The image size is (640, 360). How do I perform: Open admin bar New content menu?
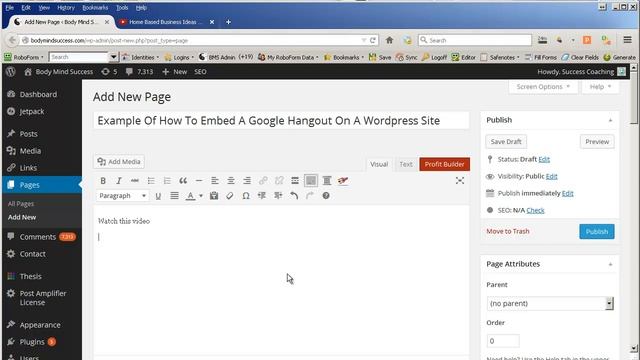(175, 72)
